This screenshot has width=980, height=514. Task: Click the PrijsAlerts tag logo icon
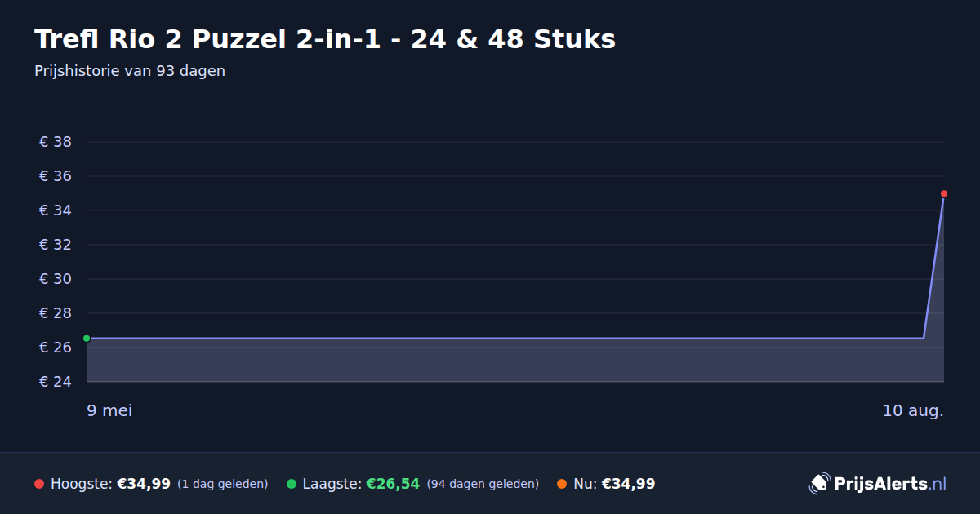point(819,483)
